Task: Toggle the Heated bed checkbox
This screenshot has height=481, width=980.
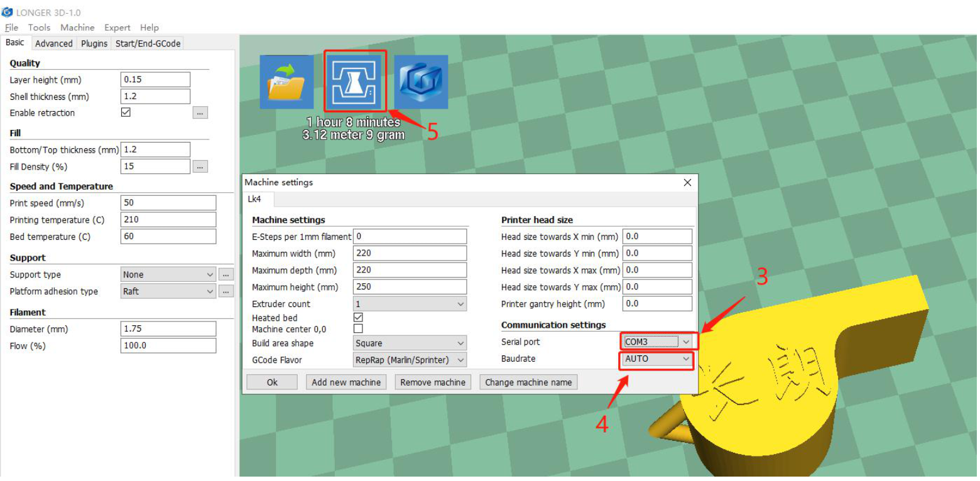Action: point(358,318)
